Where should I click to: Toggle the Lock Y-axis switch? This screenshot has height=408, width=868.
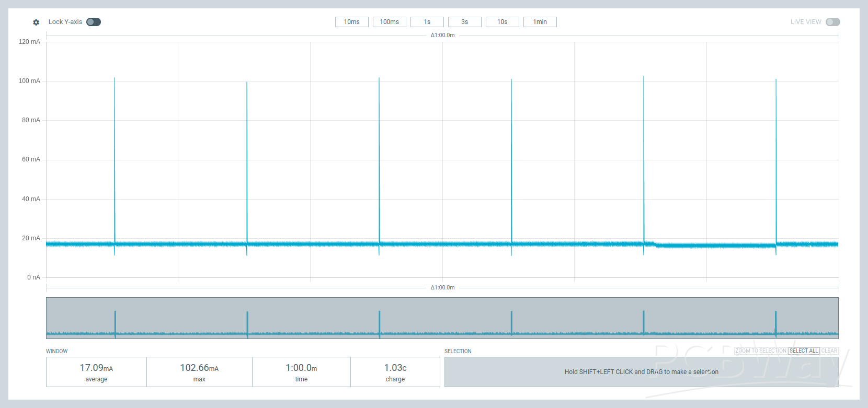pyautogui.click(x=94, y=22)
